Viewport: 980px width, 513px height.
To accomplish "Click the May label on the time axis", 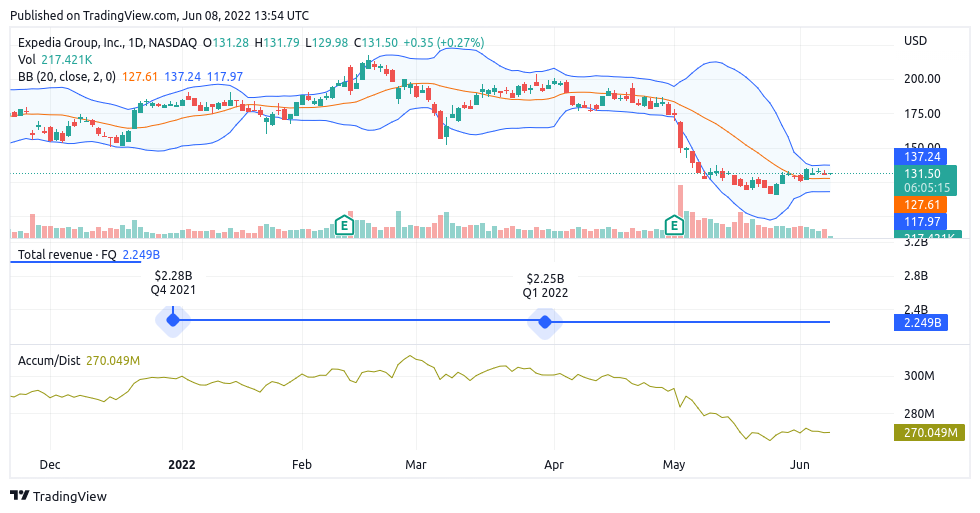I will [674, 464].
